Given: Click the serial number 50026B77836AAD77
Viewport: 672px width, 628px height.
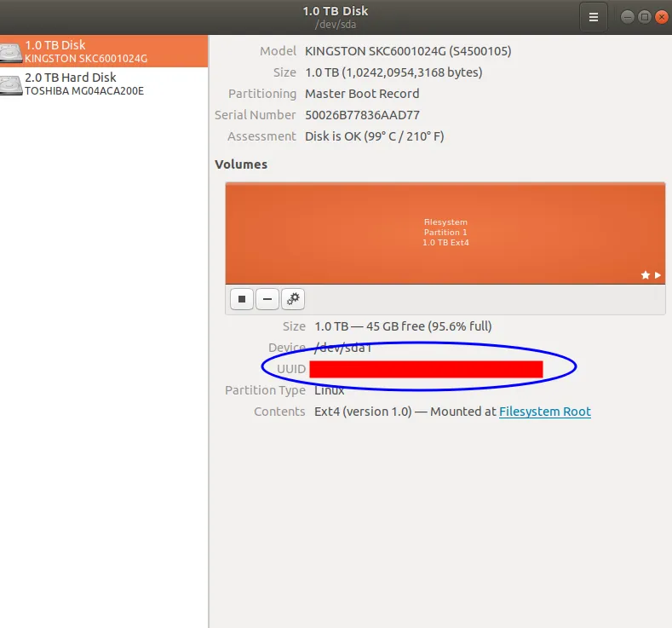Looking at the screenshot, I should [x=362, y=115].
